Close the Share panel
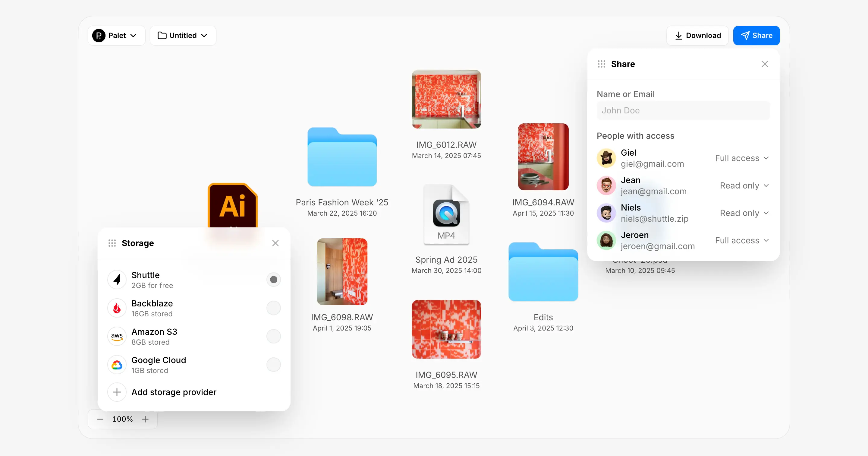868x456 pixels. [765, 64]
